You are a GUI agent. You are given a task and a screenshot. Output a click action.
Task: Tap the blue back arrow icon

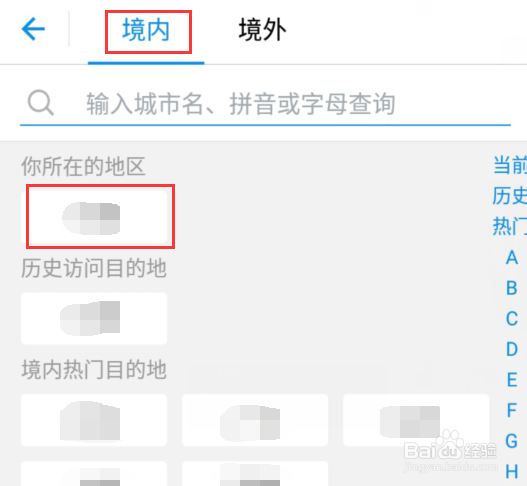point(33,29)
